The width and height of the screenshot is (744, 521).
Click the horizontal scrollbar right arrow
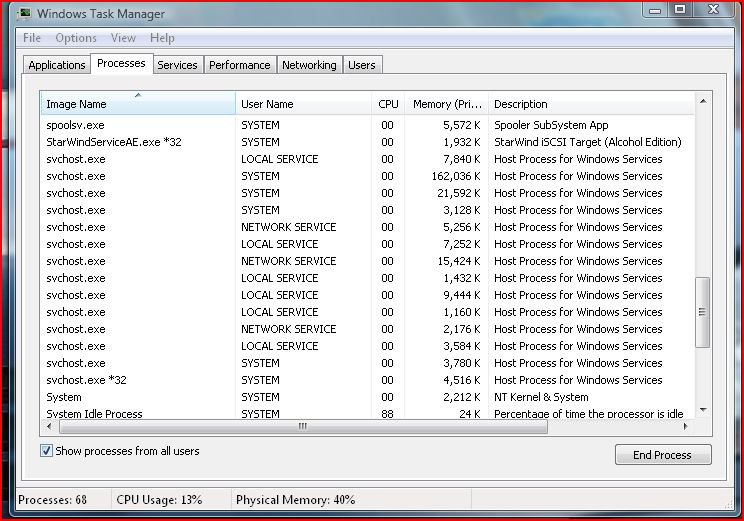[685, 427]
